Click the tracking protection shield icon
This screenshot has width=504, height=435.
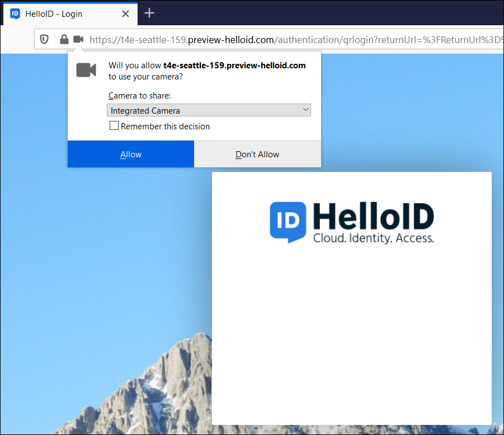point(44,40)
